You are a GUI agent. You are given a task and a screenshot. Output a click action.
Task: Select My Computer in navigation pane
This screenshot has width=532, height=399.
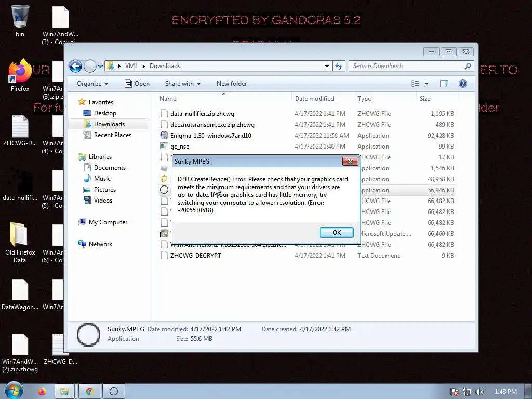[x=108, y=222]
